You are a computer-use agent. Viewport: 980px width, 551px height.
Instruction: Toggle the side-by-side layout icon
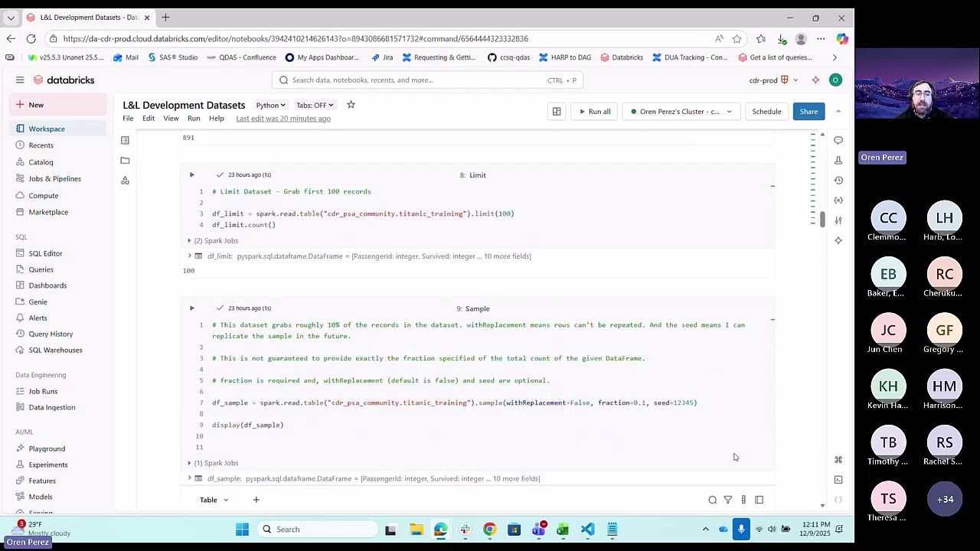[557, 112]
